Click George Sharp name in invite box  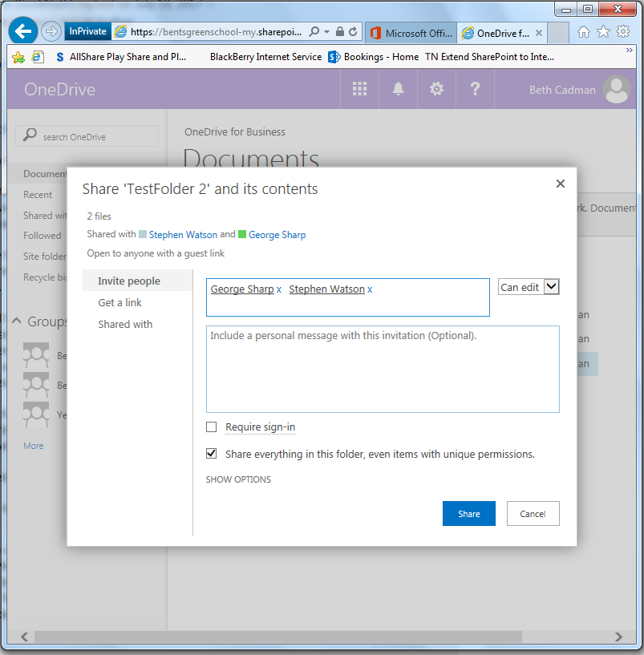point(242,289)
